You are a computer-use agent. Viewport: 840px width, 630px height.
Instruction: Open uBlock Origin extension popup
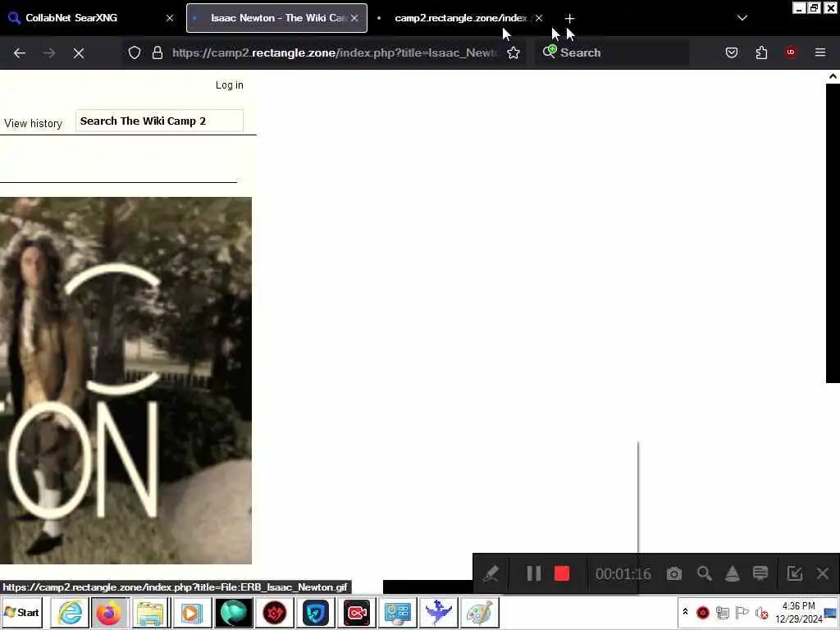point(791,52)
